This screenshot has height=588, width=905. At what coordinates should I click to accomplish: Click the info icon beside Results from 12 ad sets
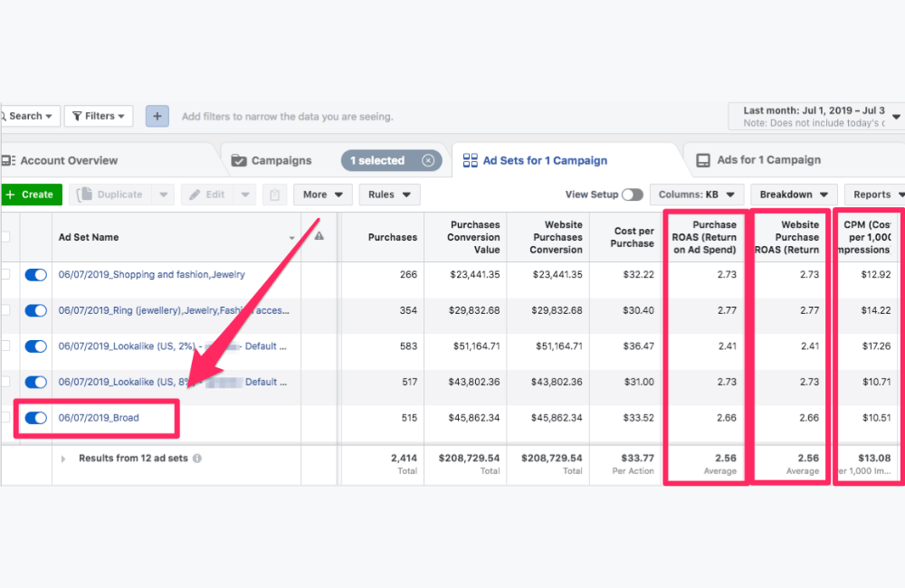point(197,458)
